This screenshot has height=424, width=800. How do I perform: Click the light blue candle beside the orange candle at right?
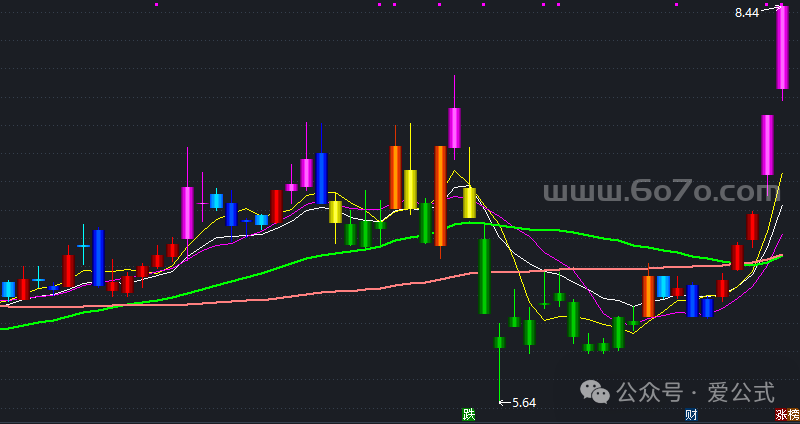pos(663,287)
